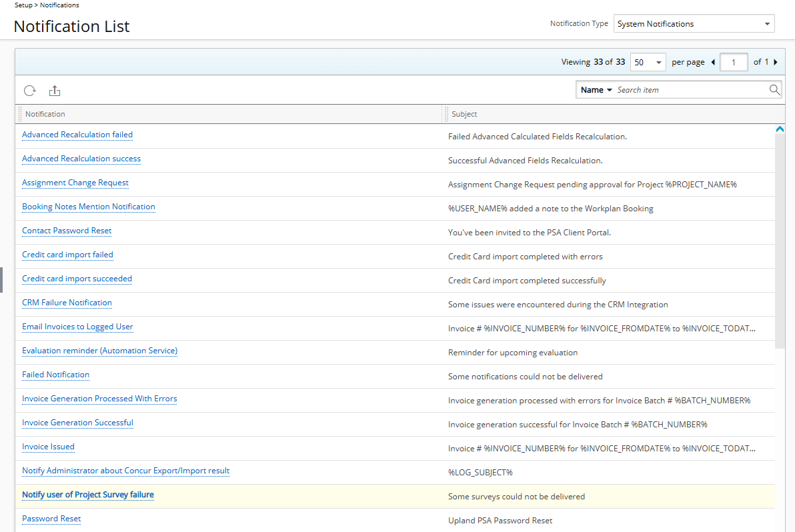
Task: Open the Password Reset notification link
Action: coord(51,519)
